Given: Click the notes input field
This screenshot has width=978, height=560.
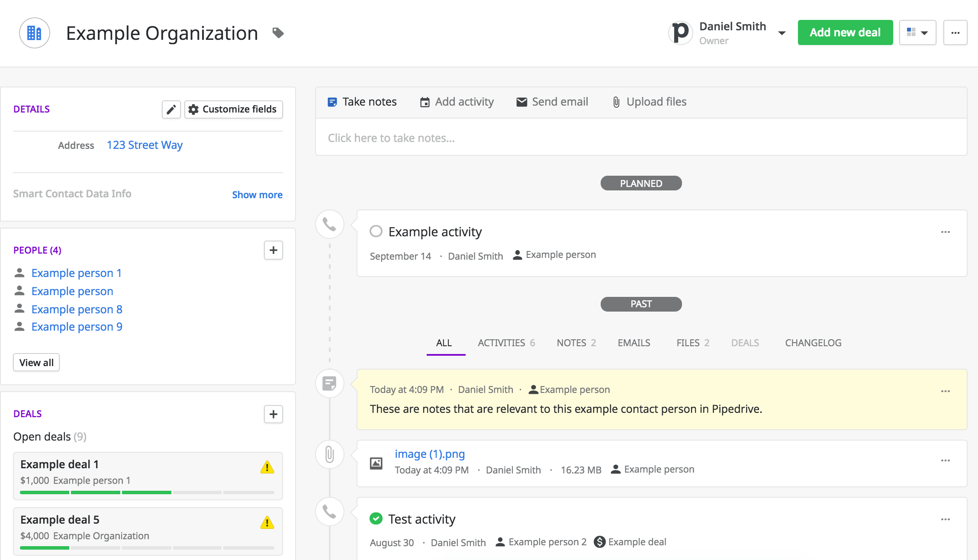Looking at the screenshot, I should (x=641, y=138).
